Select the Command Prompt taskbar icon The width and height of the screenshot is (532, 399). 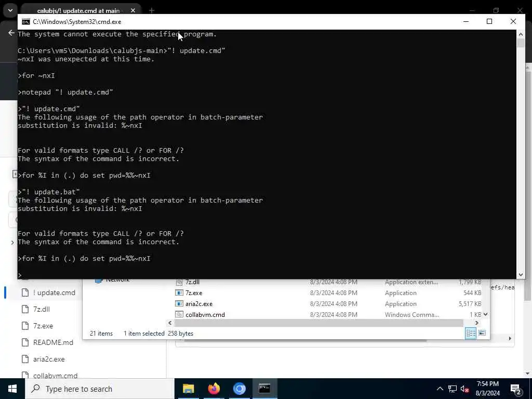[264, 389]
